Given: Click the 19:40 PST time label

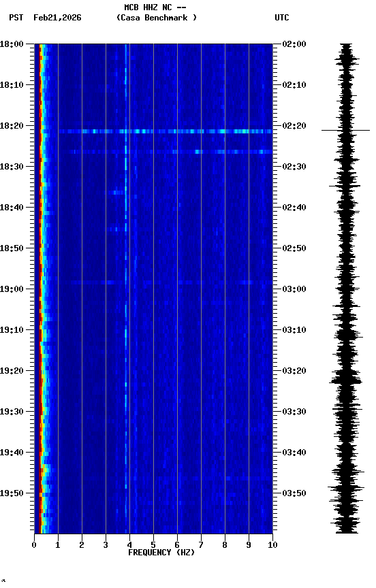Looking at the screenshot, I should click(x=12, y=453).
